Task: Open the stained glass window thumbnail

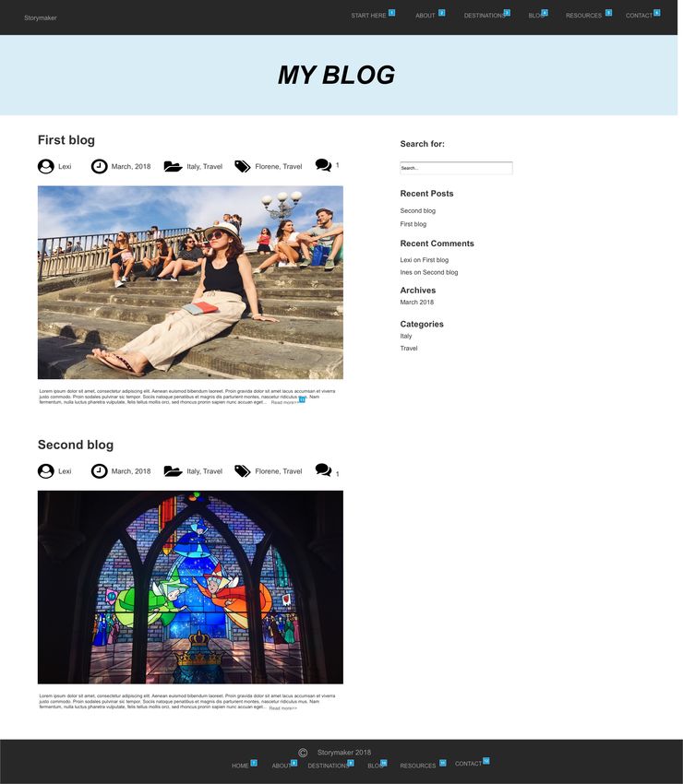Action: (x=190, y=587)
